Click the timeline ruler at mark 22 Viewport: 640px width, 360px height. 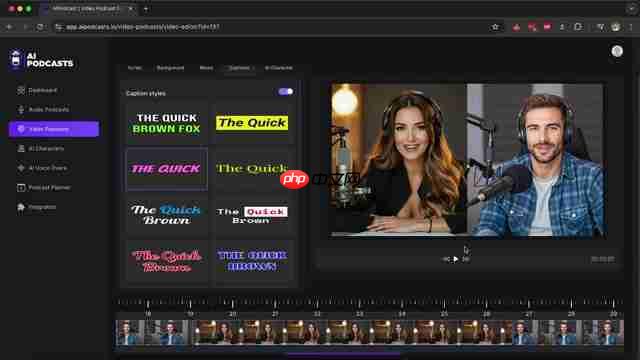(317, 314)
